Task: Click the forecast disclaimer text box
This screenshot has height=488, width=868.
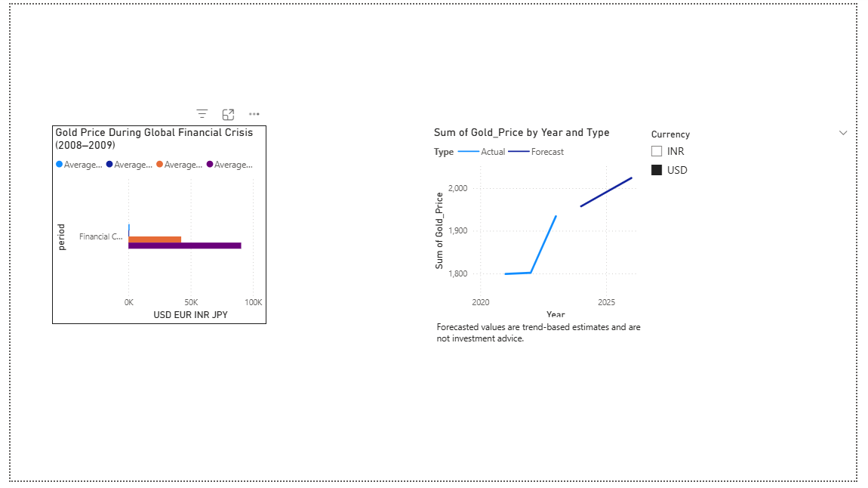Action: [x=538, y=333]
